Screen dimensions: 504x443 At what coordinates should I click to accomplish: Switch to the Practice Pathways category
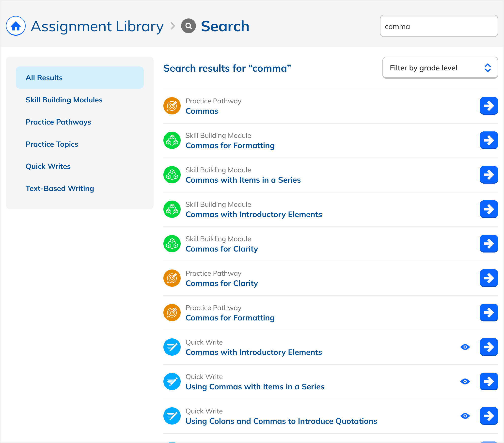pyautogui.click(x=58, y=122)
